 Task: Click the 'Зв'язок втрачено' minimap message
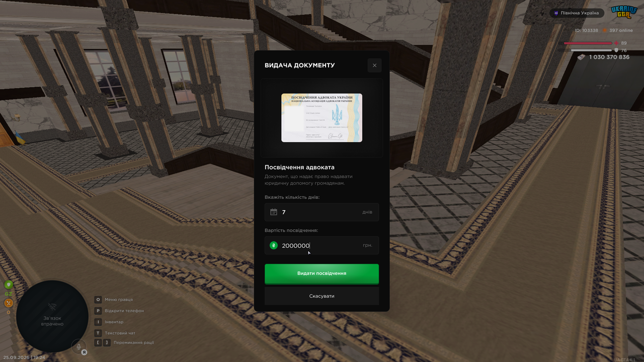(x=52, y=321)
